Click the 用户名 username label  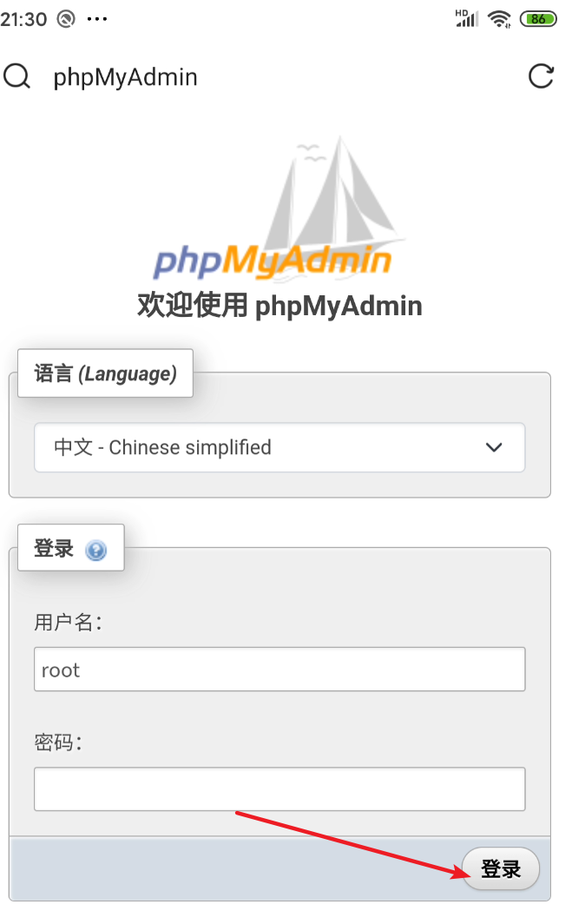[67, 622]
